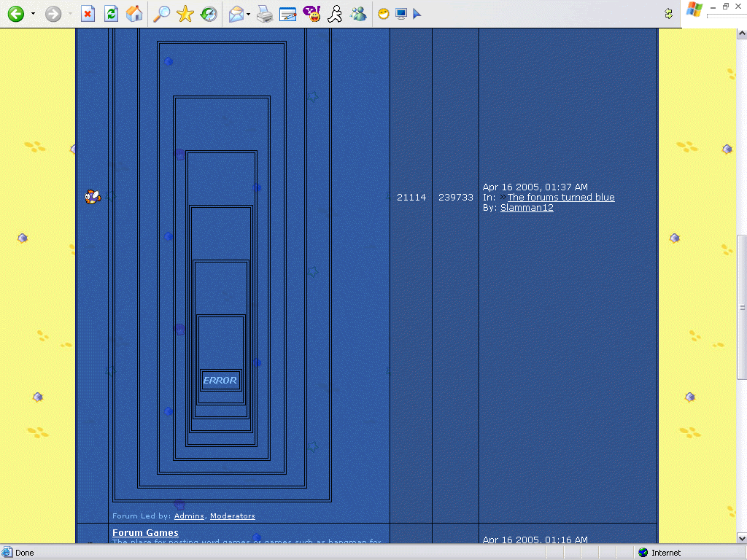The width and height of the screenshot is (747, 560).
Task: Click the Stop loading icon
Action: [x=88, y=14]
